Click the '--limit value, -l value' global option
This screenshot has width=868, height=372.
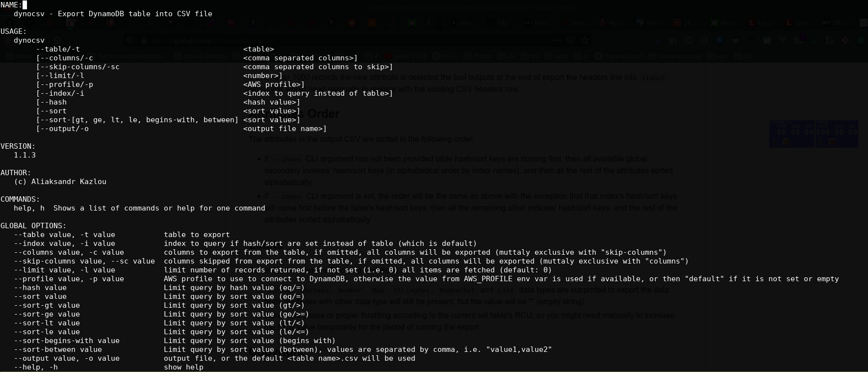pyautogui.click(x=64, y=270)
